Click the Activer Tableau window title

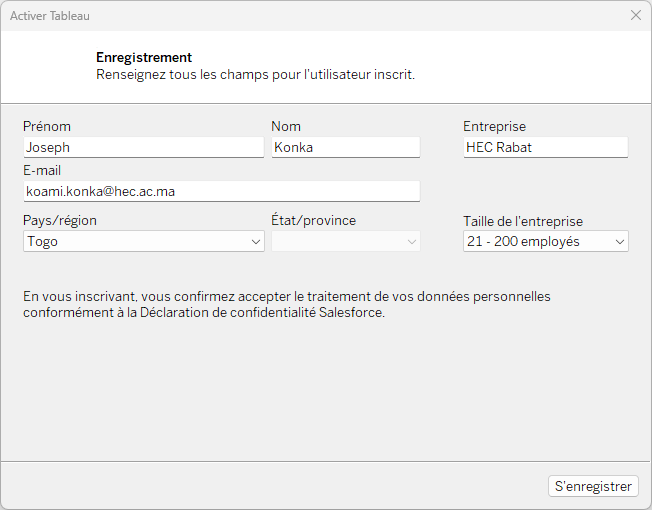coord(50,16)
